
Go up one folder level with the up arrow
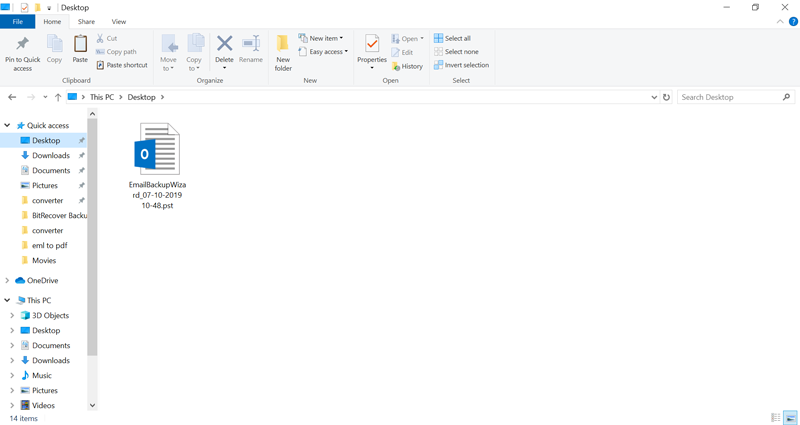tap(58, 97)
